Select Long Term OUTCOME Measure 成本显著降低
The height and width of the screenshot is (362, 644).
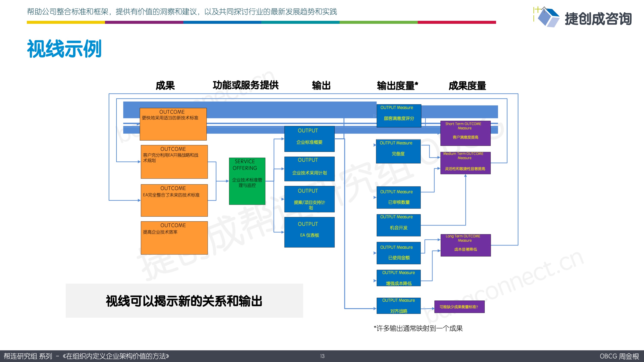tap(466, 245)
